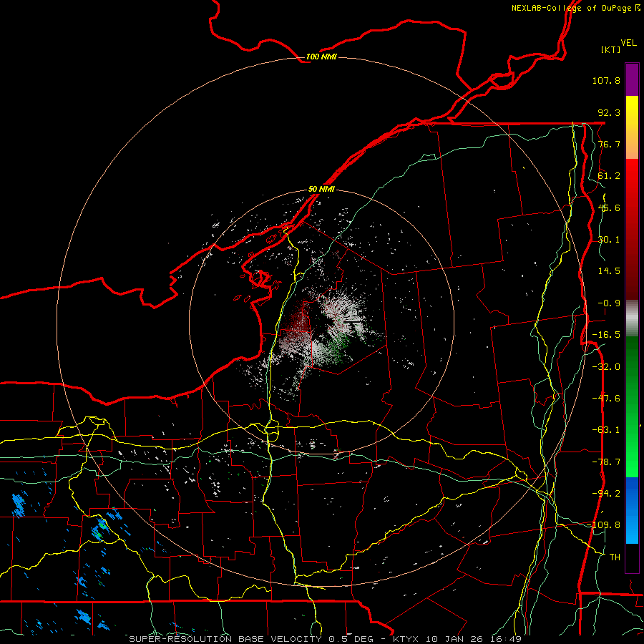Screen dimensions: 644x644
Task: Pick the blue segment of the color bar
Action: click(632, 510)
